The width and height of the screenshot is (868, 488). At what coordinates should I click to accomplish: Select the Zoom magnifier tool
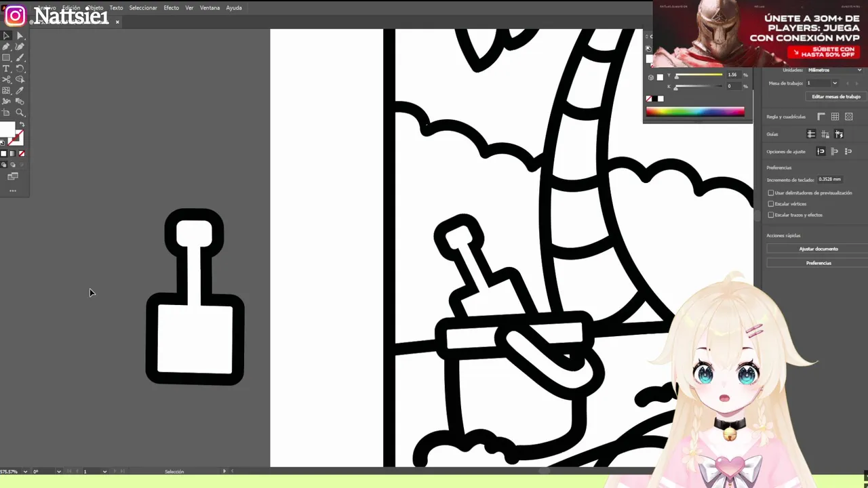(x=20, y=113)
